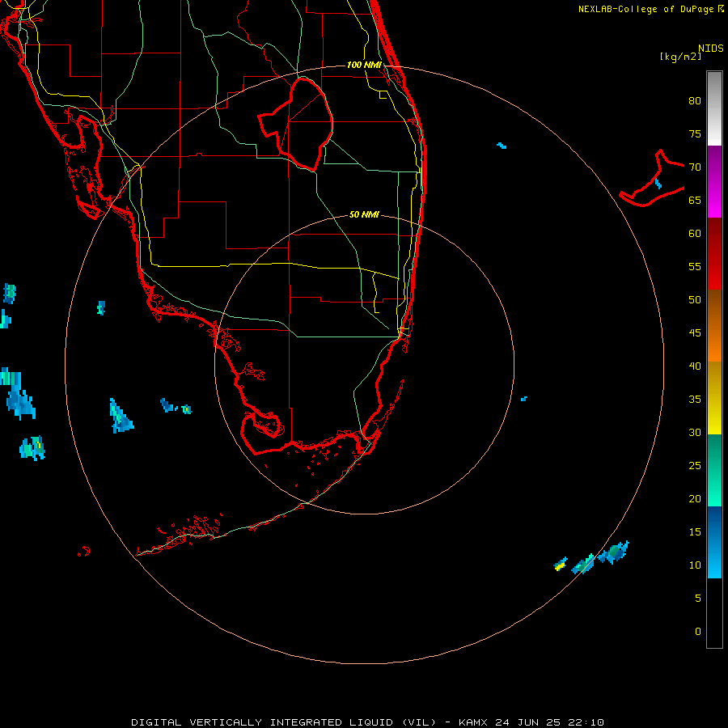Click the kg/m2 units label
Viewport: 728px width, 728px height.
tap(681, 57)
